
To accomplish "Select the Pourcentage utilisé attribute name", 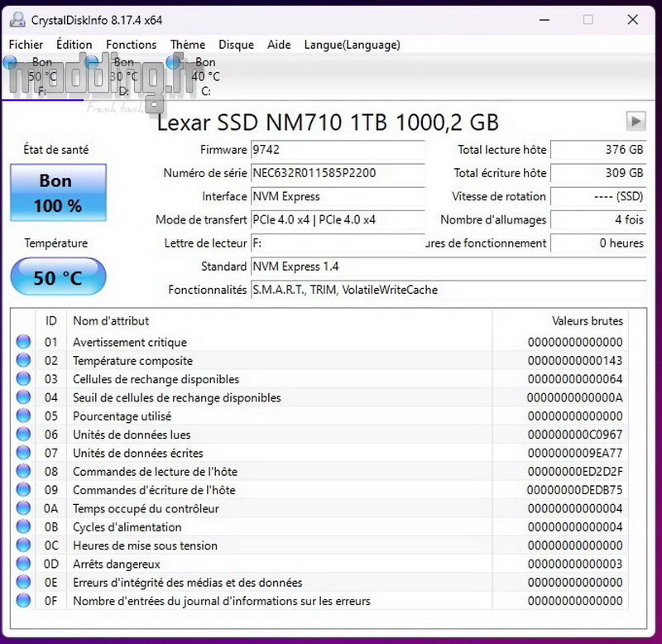I will tap(122, 416).
